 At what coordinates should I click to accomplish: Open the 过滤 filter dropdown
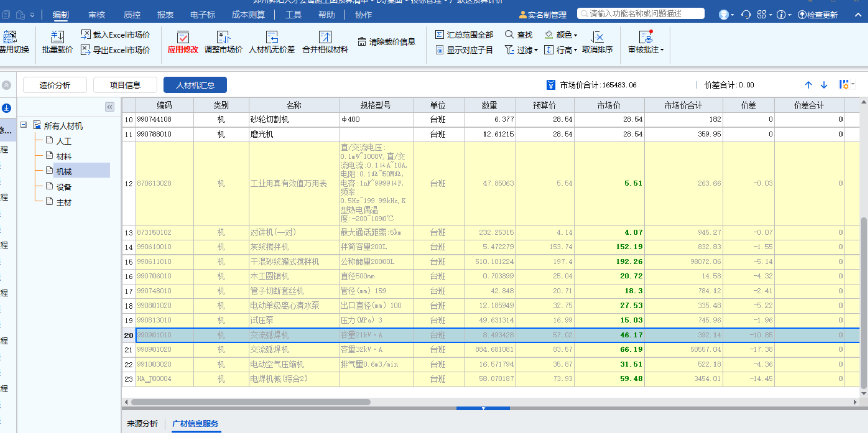click(x=521, y=50)
